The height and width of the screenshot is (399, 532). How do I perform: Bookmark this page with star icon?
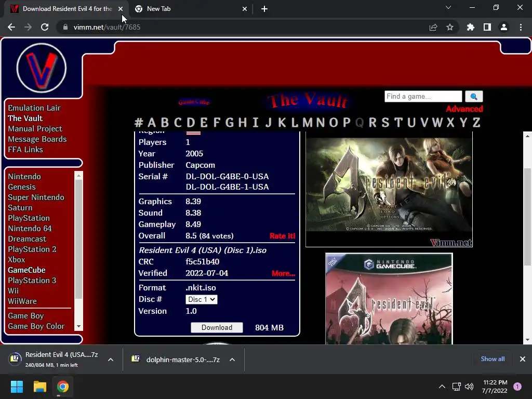pyautogui.click(x=450, y=27)
